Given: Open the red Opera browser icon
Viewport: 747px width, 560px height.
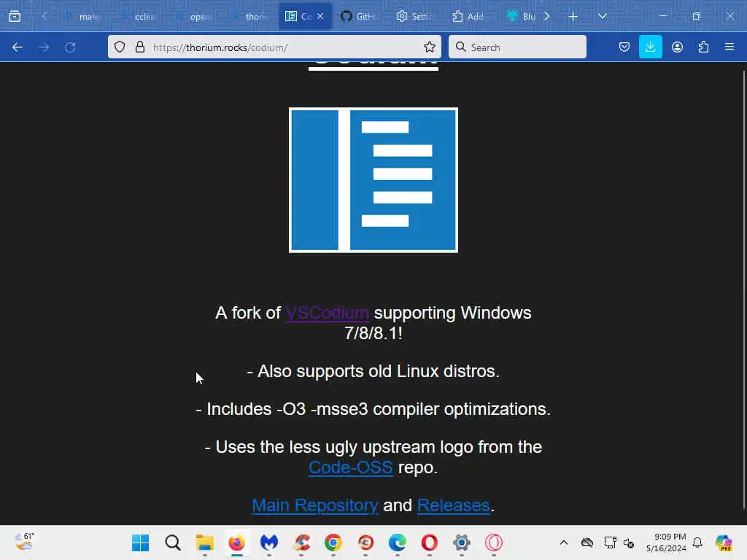Looking at the screenshot, I should pyautogui.click(x=429, y=542).
